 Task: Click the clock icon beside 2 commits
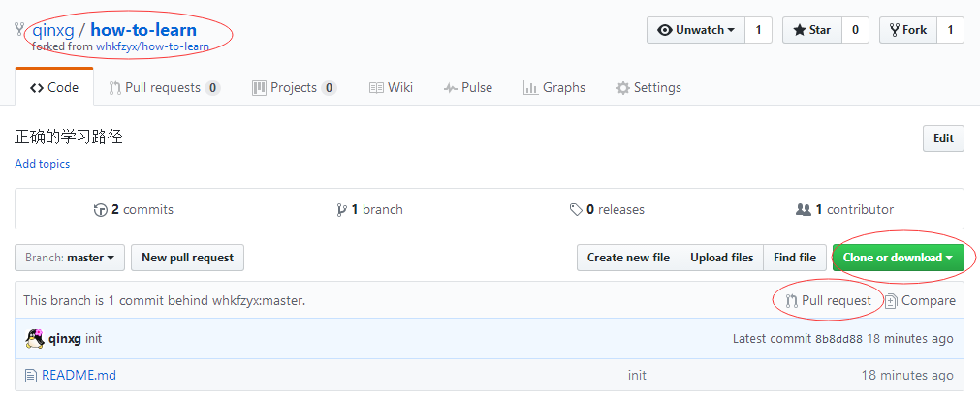[100, 210]
